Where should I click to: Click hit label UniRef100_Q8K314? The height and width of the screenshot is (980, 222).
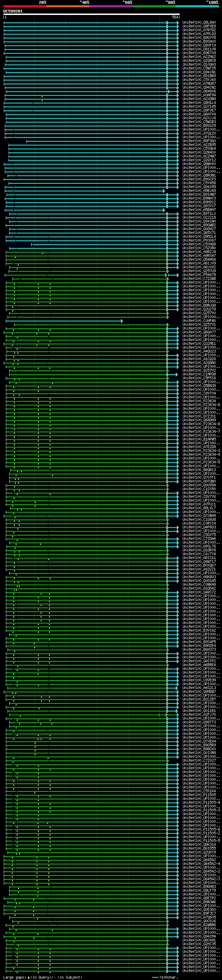click(x=199, y=844)
